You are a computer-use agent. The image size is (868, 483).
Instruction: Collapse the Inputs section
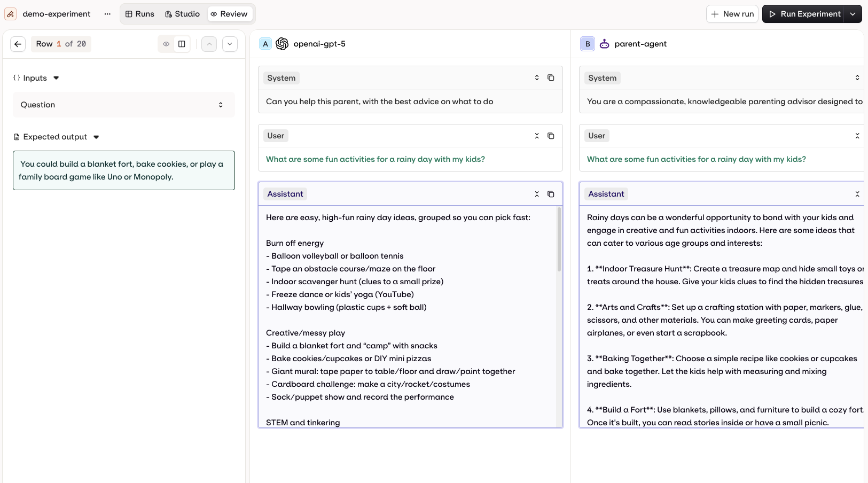point(56,78)
